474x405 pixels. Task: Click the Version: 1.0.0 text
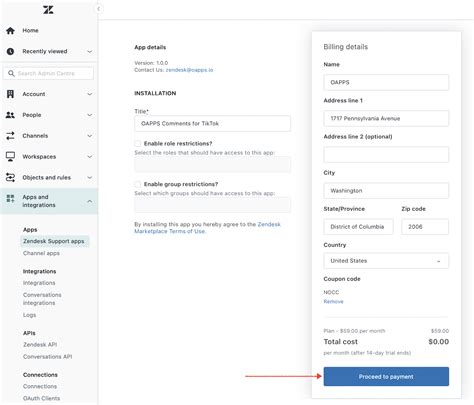[151, 63]
